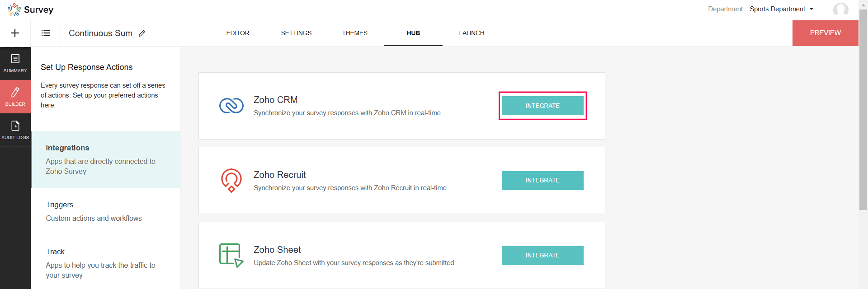Integrate with Zoho CRM

[543, 106]
